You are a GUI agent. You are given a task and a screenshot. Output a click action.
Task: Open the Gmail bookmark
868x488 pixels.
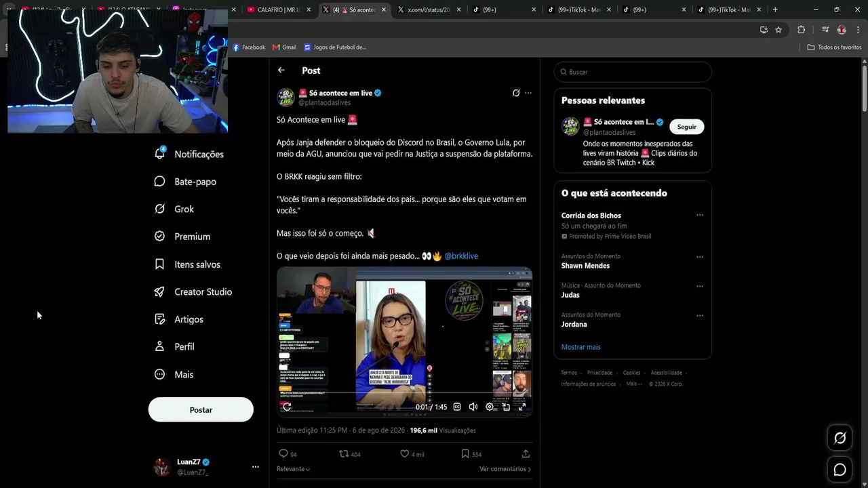click(284, 47)
